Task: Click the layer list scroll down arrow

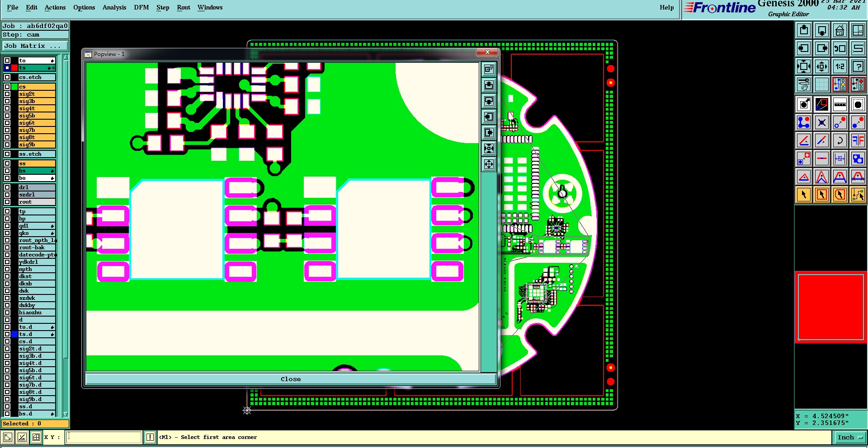Action: (66, 414)
